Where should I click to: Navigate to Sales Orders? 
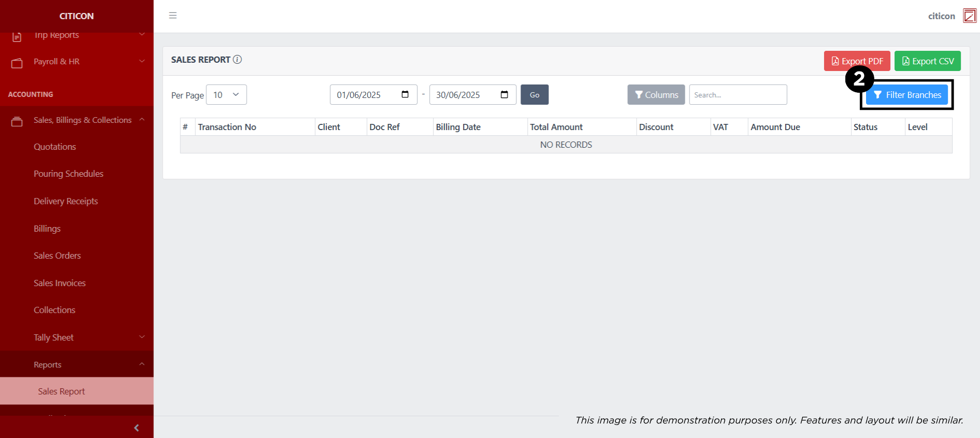click(57, 256)
